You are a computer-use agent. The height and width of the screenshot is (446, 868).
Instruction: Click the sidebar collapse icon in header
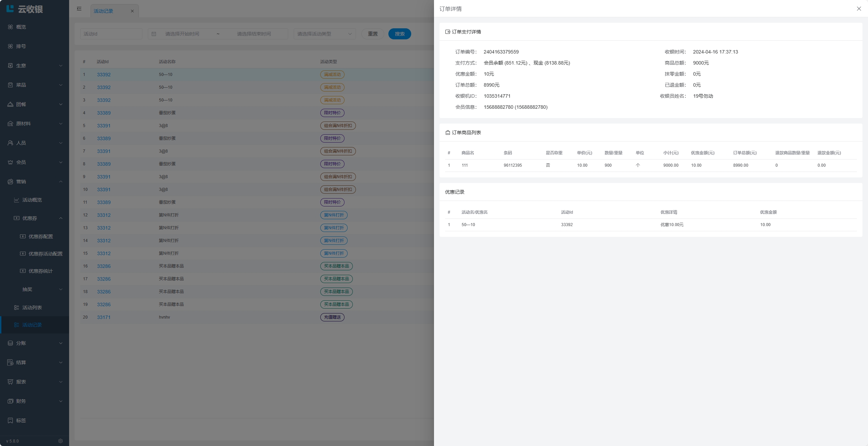(x=79, y=9)
